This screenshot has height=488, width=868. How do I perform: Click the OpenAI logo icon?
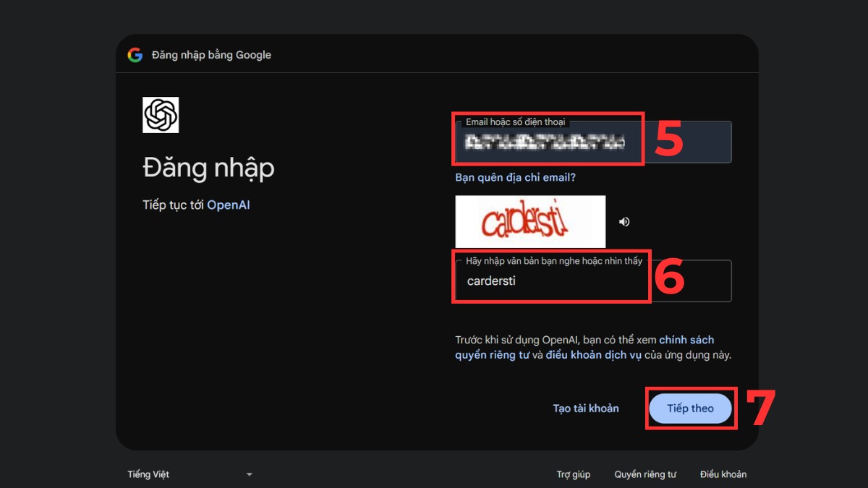click(161, 115)
